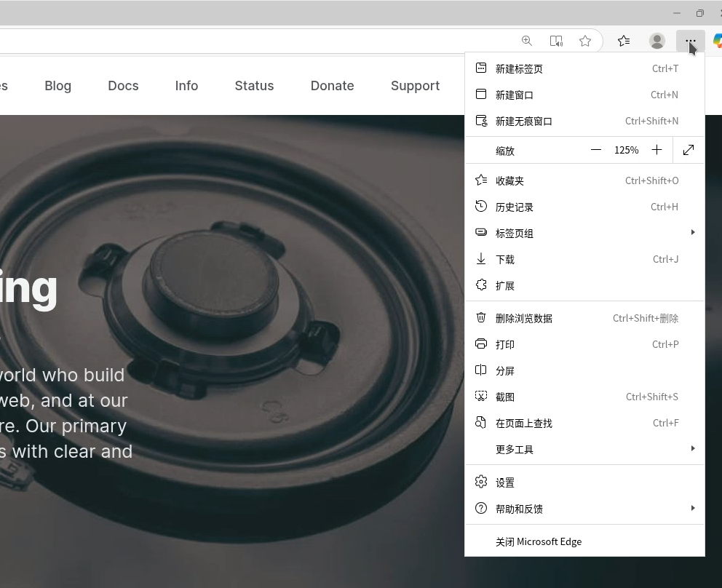Image resolution: width=722 pixels, height=588 pixels.
Task: Select 新建无痕窗口 from the menu
Action: 524,121
